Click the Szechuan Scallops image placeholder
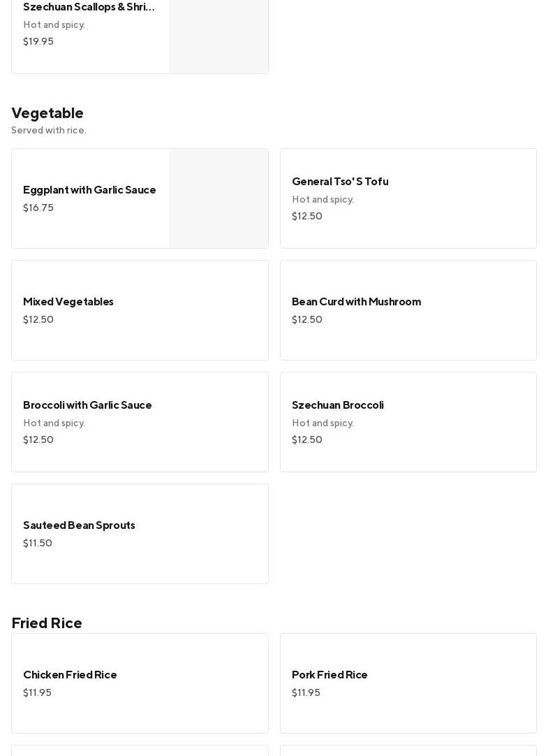This screenshot has width=548, height=756. tap(219, 35)
